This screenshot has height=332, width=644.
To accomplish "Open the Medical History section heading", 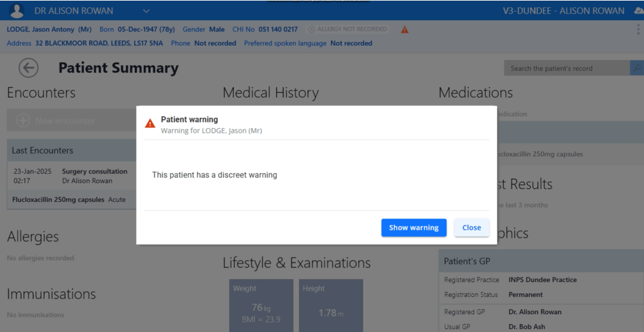I will pos(271,92).
